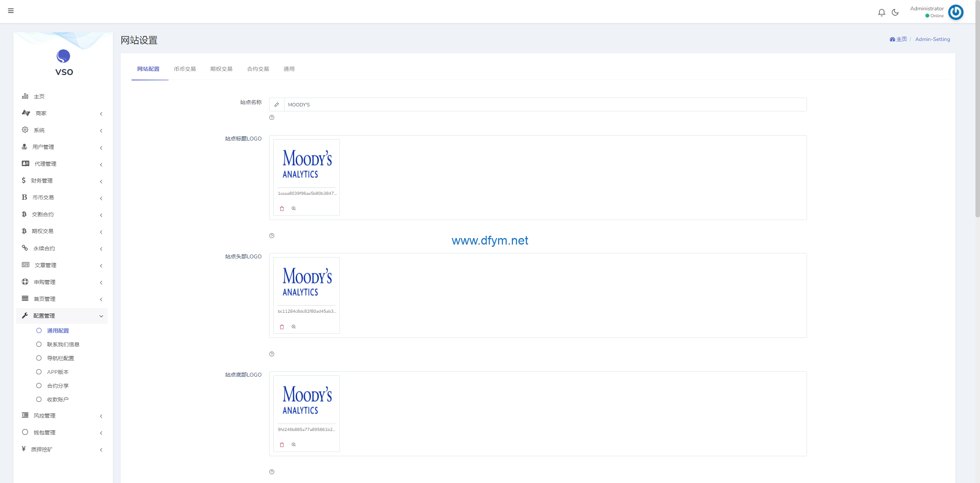Click help icon below 站点底部LOGO box
Screen dimensions: 980x483
click(272, 472)
